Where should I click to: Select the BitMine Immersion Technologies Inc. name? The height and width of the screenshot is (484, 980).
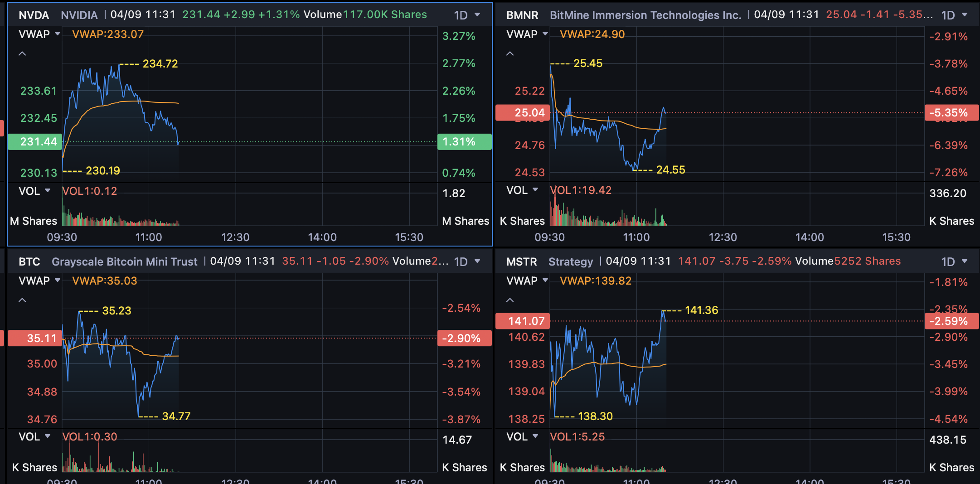645,15
